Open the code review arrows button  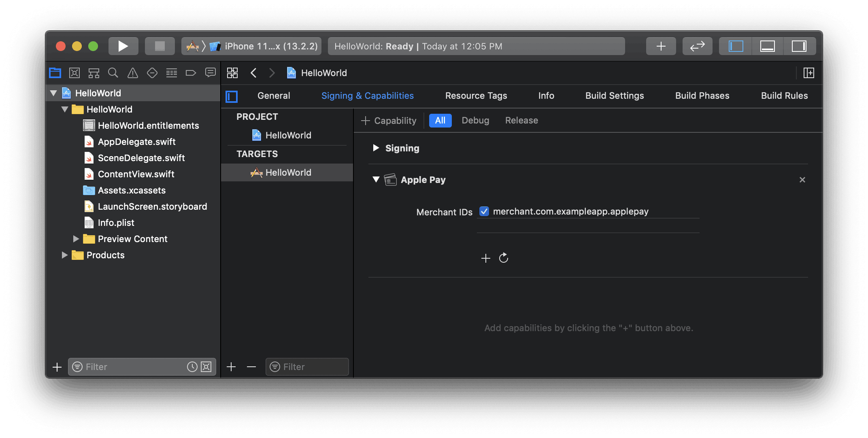(x=697, y=46)
